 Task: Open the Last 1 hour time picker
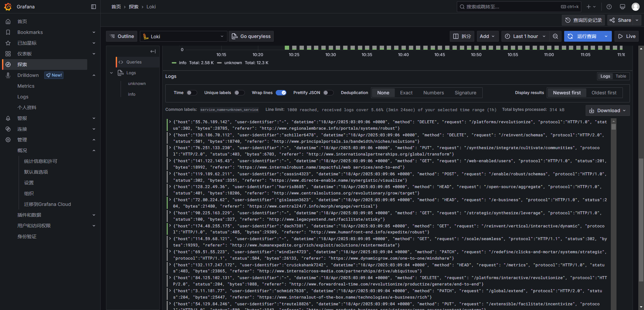pos(525,36)
